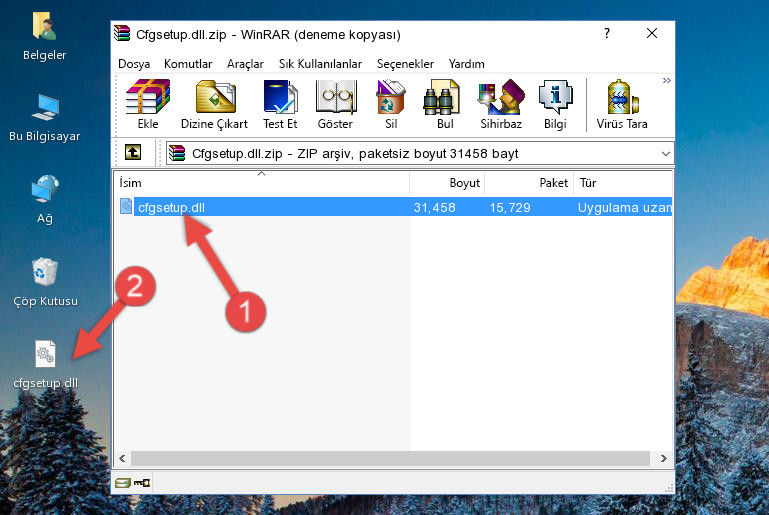Image resolution: width=769 pixels, height=515 pixels.
Task: Close the WinRAR window
Action: click(652, 33)
